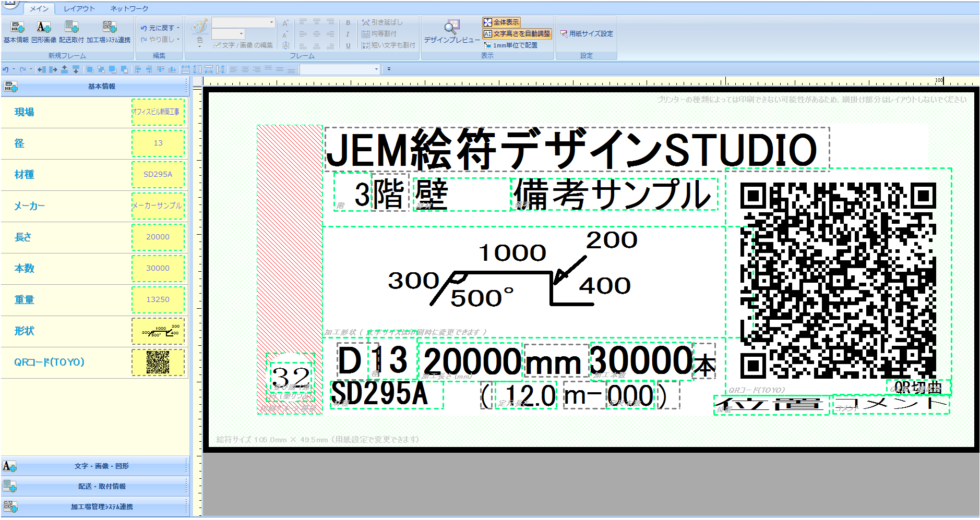Click the 均等割付 distribute option
The image size is (980, 520).
(x=379, y=34)
